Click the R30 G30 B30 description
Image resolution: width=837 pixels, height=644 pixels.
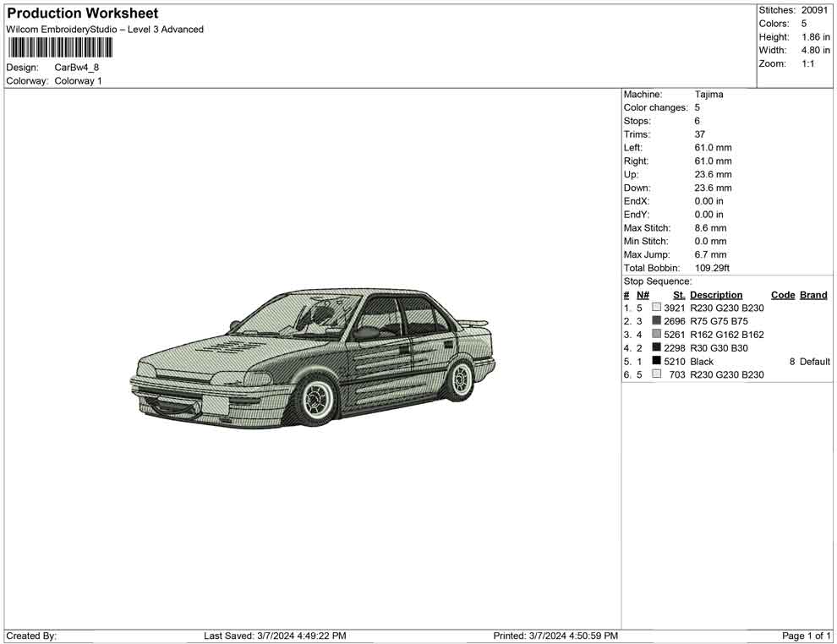[719, 348]
